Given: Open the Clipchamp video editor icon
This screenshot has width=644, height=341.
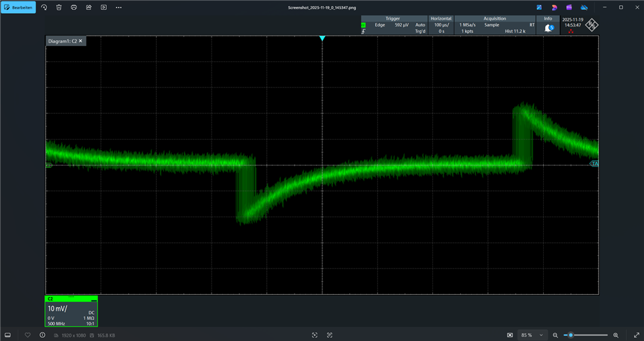Looking at the screenshot, I should [x=569, y=7].
